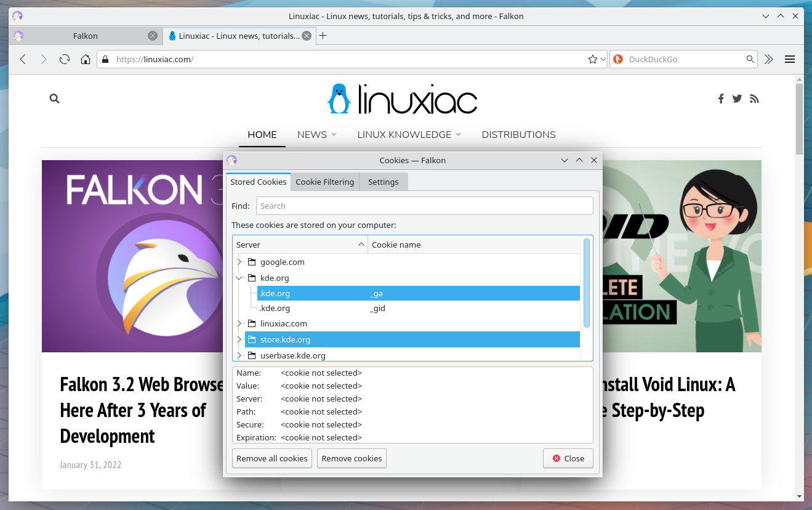This screenshot has height=510, width=812.
Task: Open the home page with the house icon
Action: (86, 59)
